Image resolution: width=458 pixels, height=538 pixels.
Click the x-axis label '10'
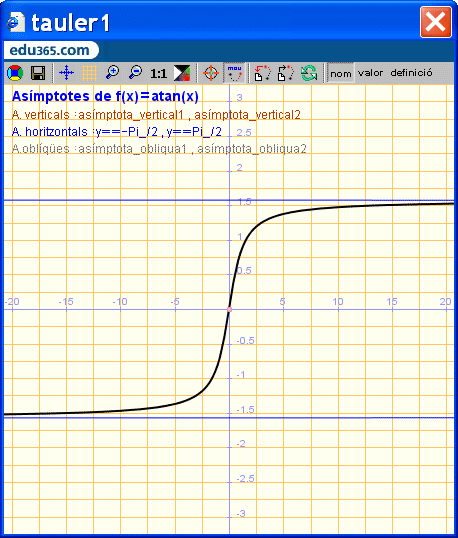pos(338,302)
